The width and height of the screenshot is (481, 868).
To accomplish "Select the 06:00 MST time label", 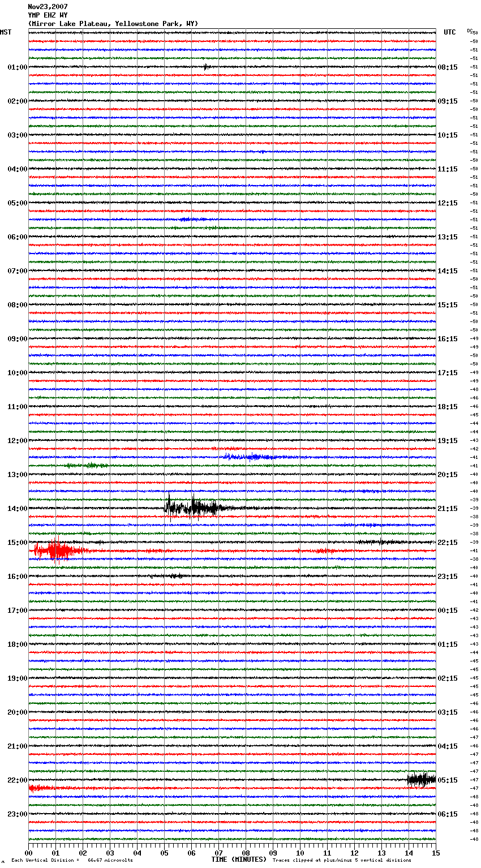I will pos(18,237).
